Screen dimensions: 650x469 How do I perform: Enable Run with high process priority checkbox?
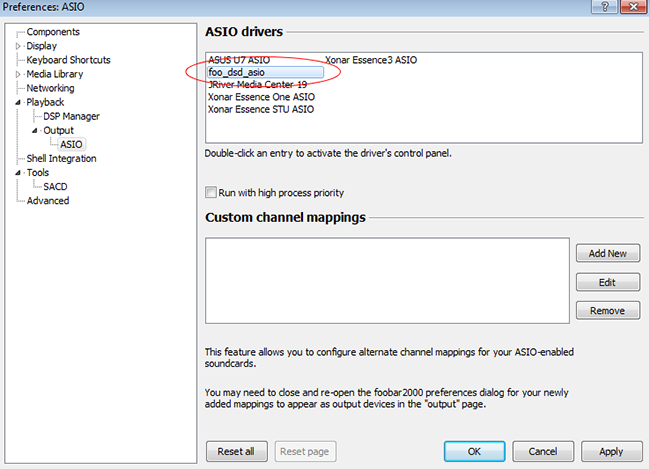(211, 192)
